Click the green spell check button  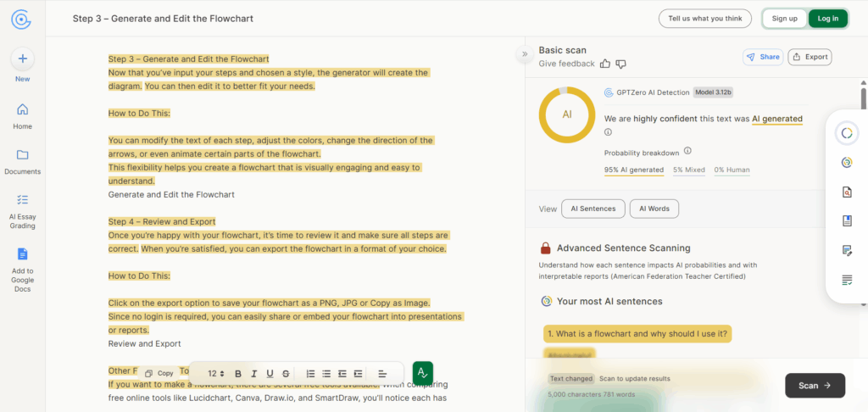click(423, 372)
